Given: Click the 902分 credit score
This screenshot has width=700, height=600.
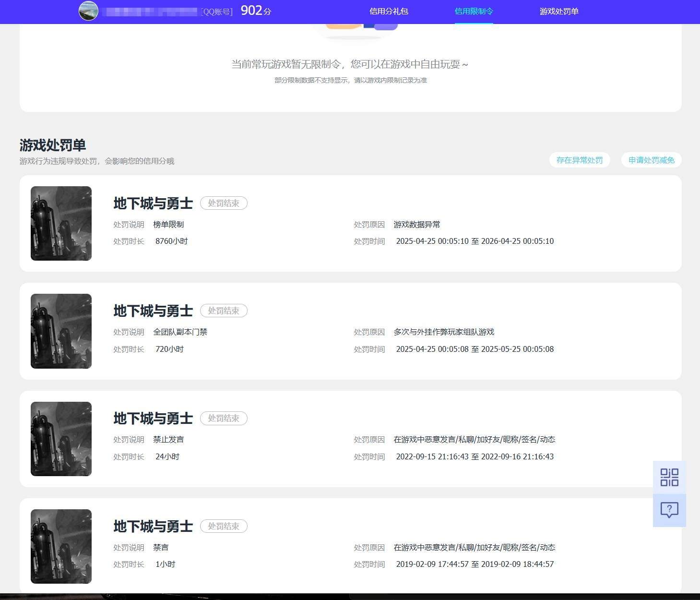Looking at the screenshot, I should (x=256, y=11).
